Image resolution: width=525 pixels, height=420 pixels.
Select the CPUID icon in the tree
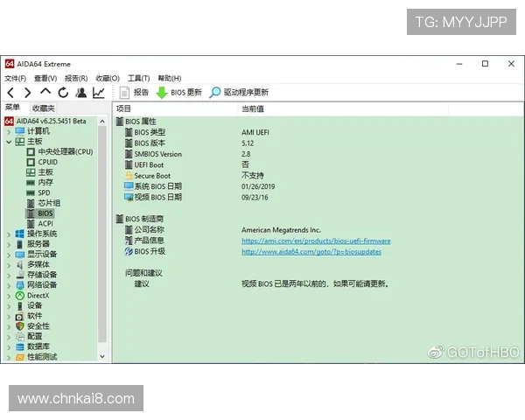(31, 163)
